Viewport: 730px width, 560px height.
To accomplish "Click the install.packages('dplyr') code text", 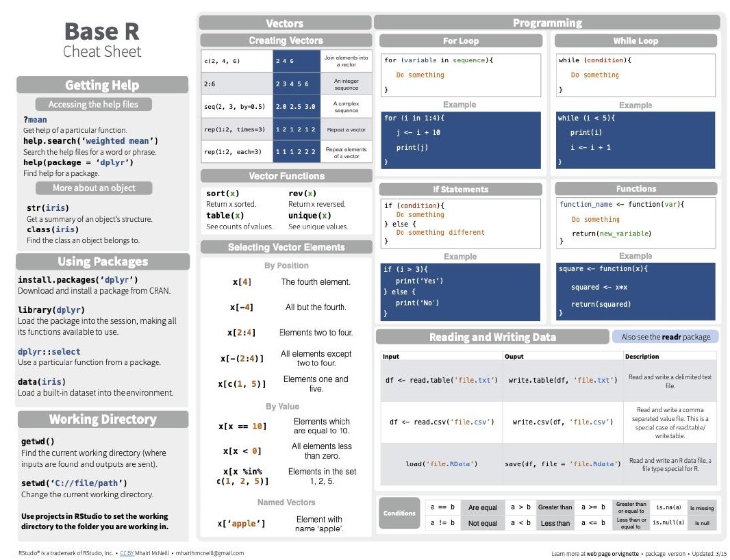I will coord(78,280).
